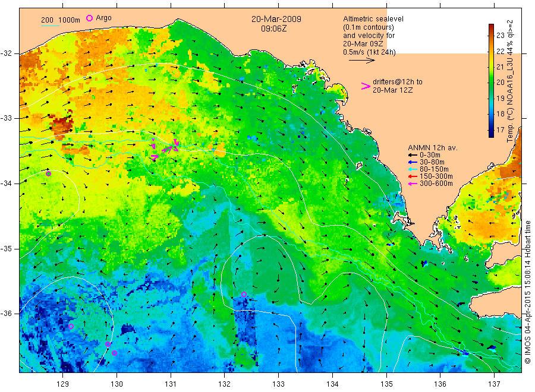Viewport: 535px width, 392px height.
Task: Click Argo float marker near 130E, 36.6S
Action: click(x=115, y=353)
